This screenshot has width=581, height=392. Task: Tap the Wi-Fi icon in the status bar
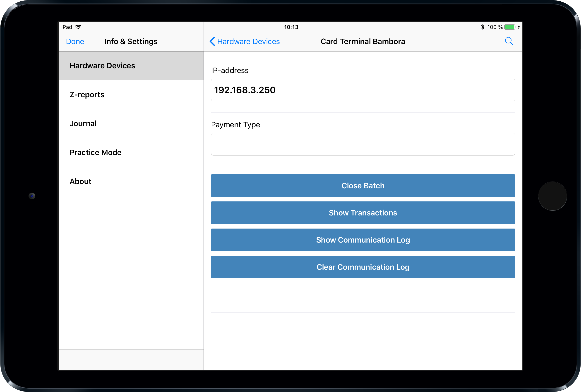[78, 26]
